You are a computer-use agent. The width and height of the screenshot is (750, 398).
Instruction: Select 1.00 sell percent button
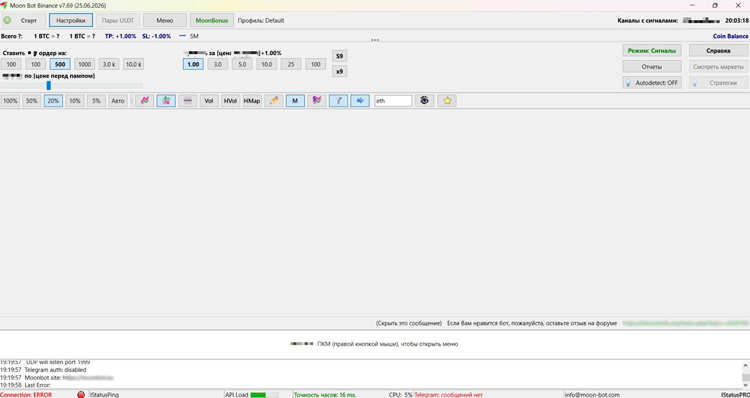coord(193,64)
